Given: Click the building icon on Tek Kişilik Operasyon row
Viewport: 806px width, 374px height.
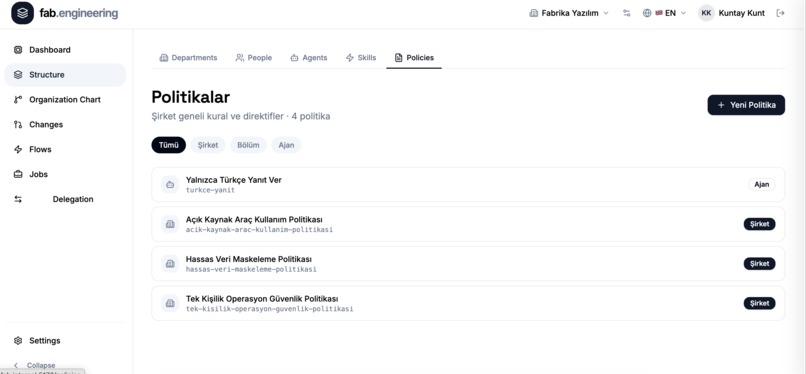Looking at the screenshot, I should [170, 304].
